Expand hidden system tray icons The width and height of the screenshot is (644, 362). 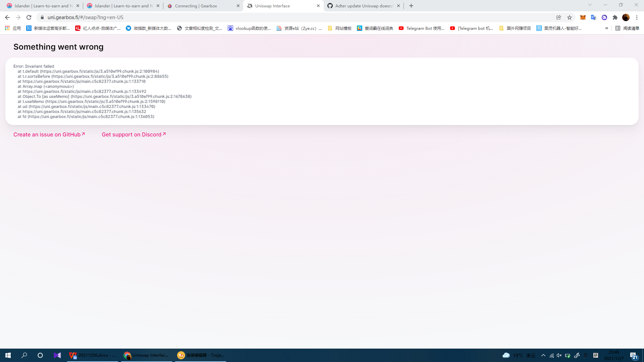point(543,355)
